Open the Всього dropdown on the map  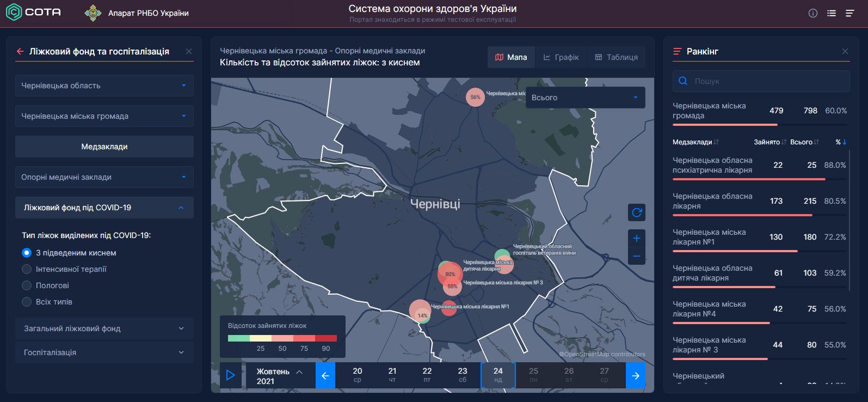coord(585,98)
